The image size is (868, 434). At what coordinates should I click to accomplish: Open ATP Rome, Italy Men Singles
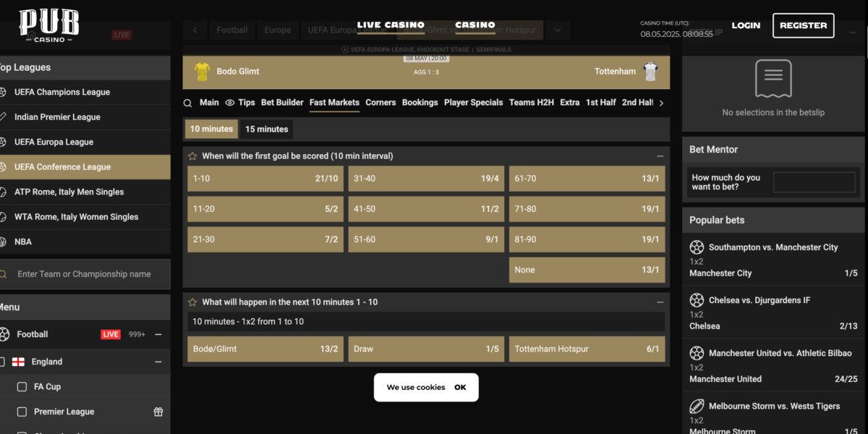[85, 192]
